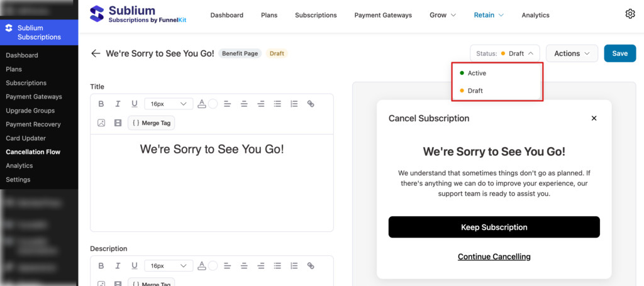Select Active from the status options
Viewport: 644px width, 286px height.
tap(476, 74)
